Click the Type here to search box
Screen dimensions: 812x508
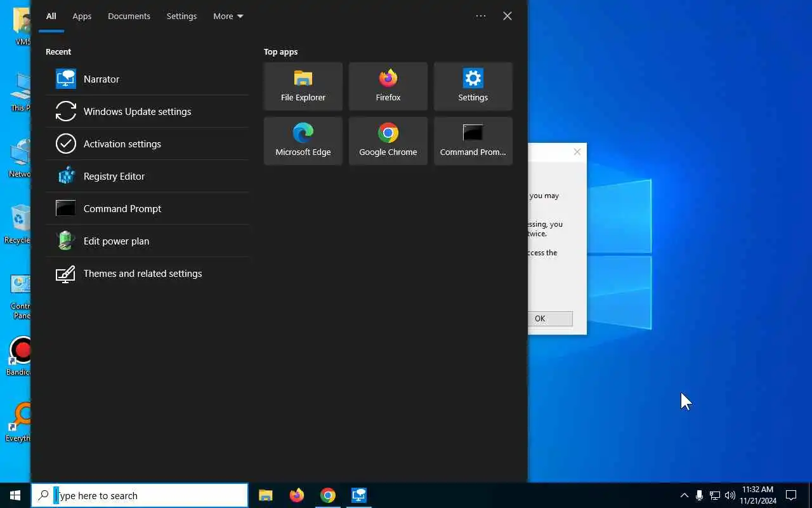tap(140, 495)
